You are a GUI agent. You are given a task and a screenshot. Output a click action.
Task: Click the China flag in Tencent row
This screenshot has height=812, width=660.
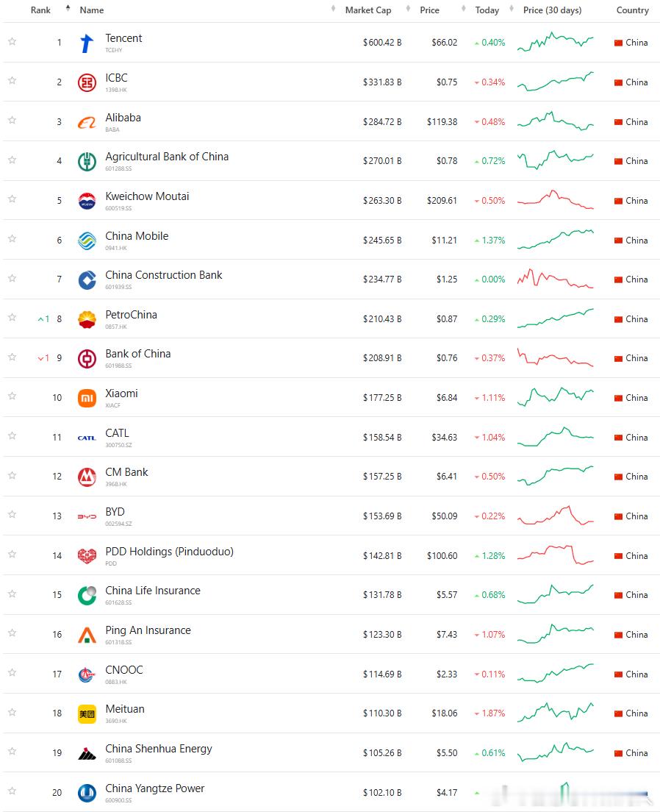pos(618,43)
